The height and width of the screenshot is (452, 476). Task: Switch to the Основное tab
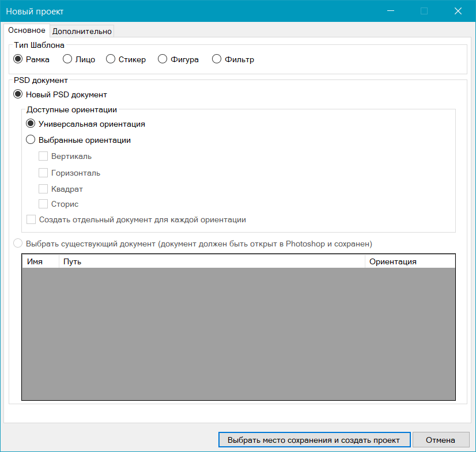coord(27,31)
